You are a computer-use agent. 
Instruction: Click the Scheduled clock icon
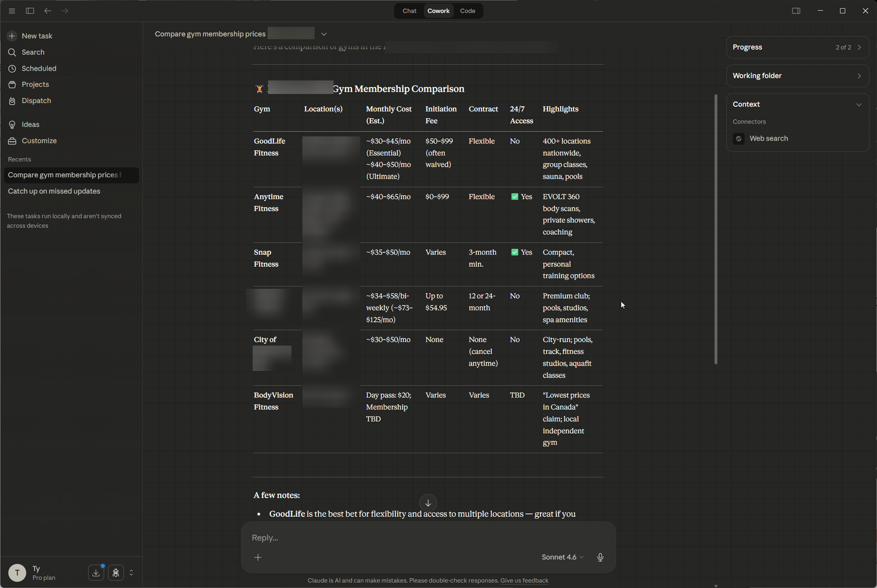[12, 69]
